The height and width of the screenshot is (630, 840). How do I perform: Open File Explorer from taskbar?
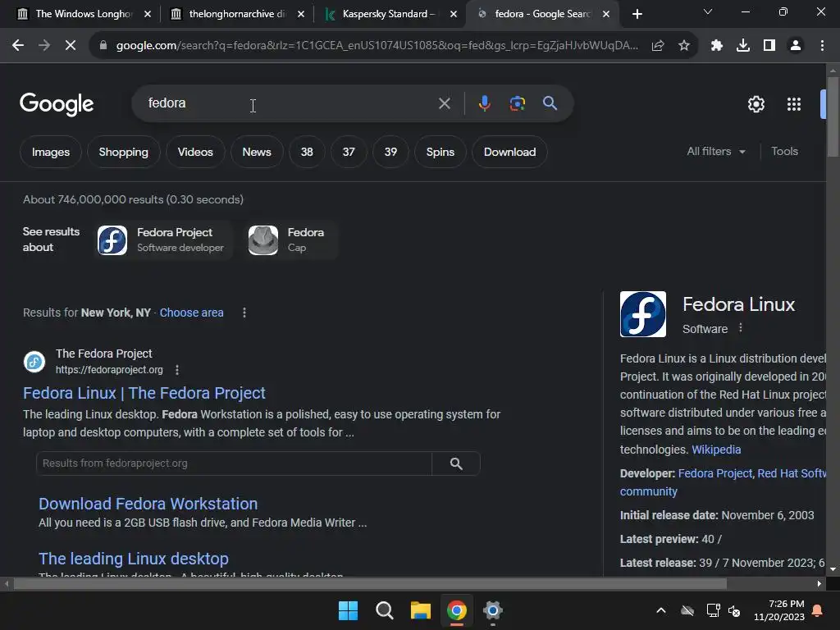point(421,610)
